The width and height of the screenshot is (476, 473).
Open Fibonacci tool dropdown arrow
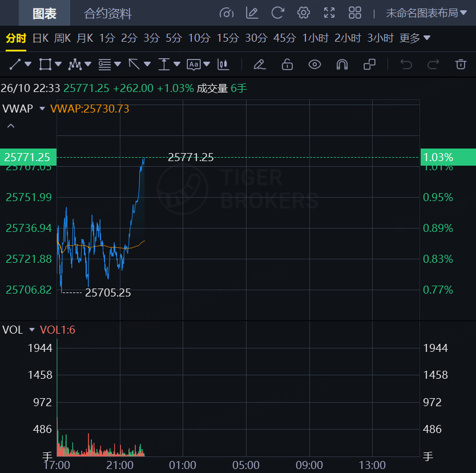click(x=118, y=64)
